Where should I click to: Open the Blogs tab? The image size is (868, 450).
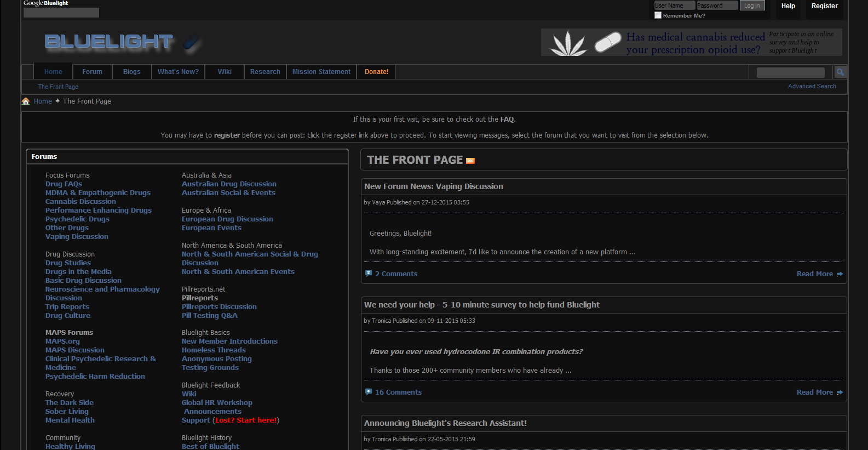pos(132,72)
